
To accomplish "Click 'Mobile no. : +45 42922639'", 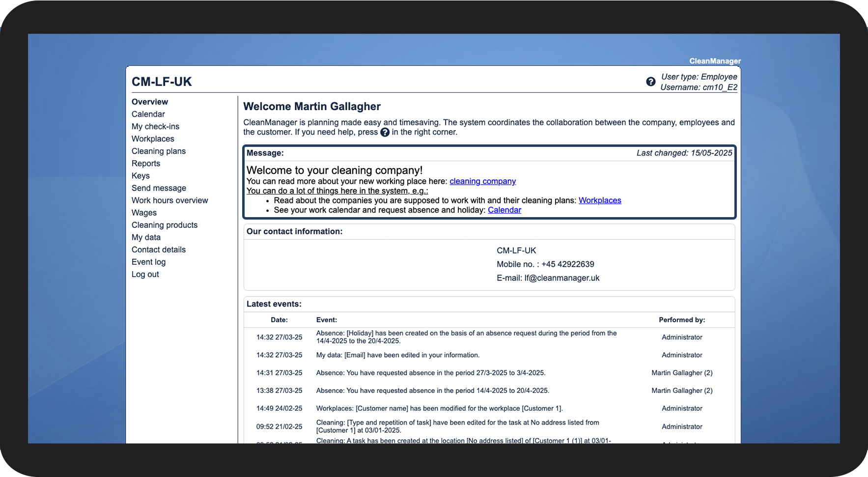I will (545, 264).
